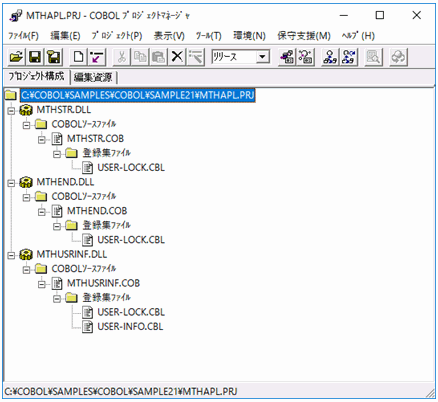Open the 保守支援(M) menu
The image size is (438, 402).
(304, 36)
